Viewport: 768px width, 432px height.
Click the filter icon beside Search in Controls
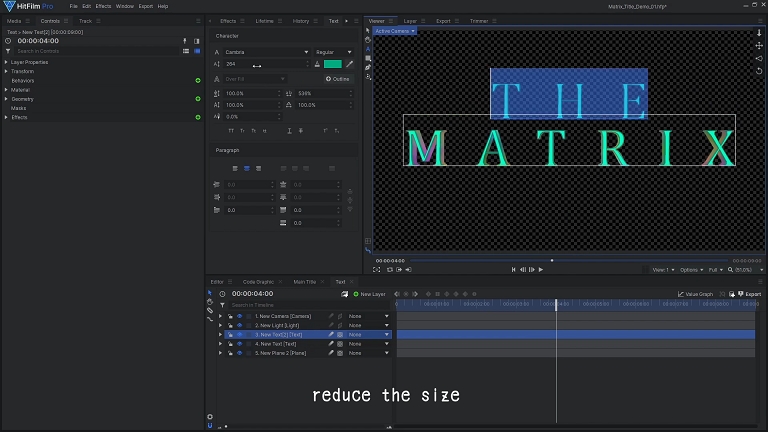click(x=10, y=50)
